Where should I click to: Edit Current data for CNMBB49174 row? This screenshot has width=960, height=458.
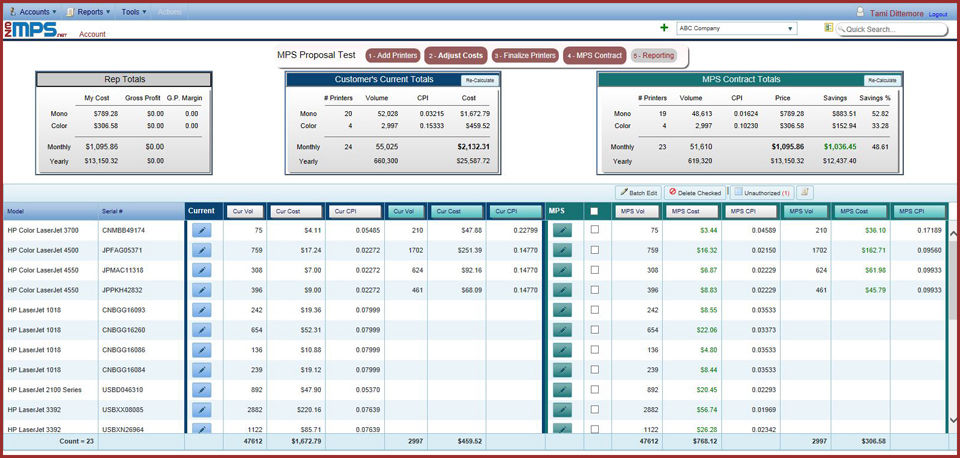point(201,230)
